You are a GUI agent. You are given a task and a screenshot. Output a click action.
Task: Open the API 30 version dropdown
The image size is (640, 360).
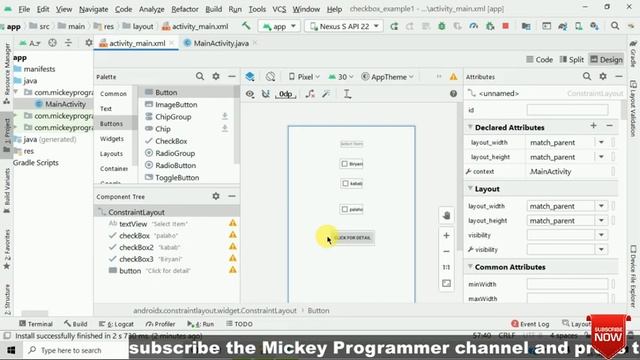point(341,77)
